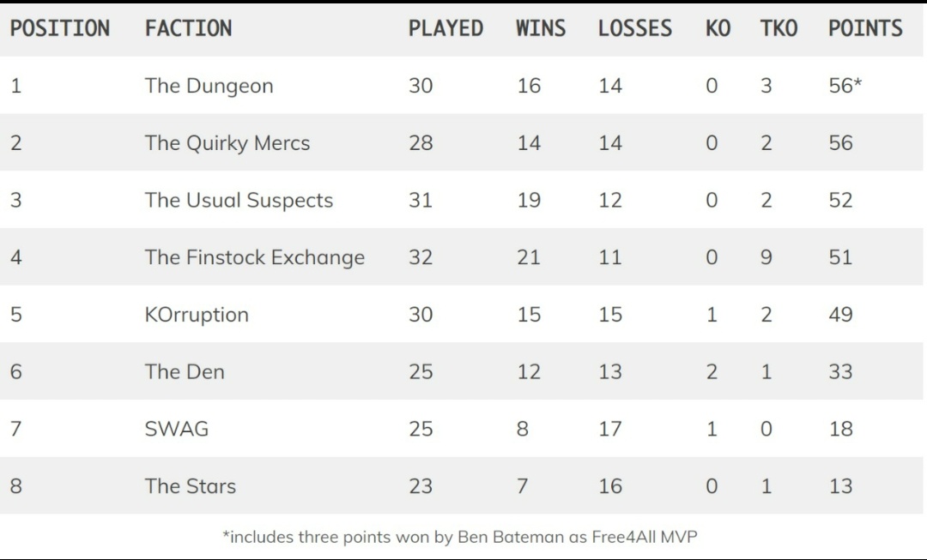Select The Usual Suspects faction name

click(x=239, y=201)
